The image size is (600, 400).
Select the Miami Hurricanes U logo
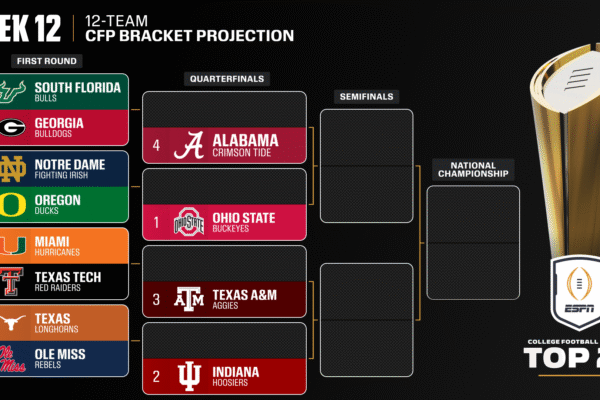[x=15, y=245]
